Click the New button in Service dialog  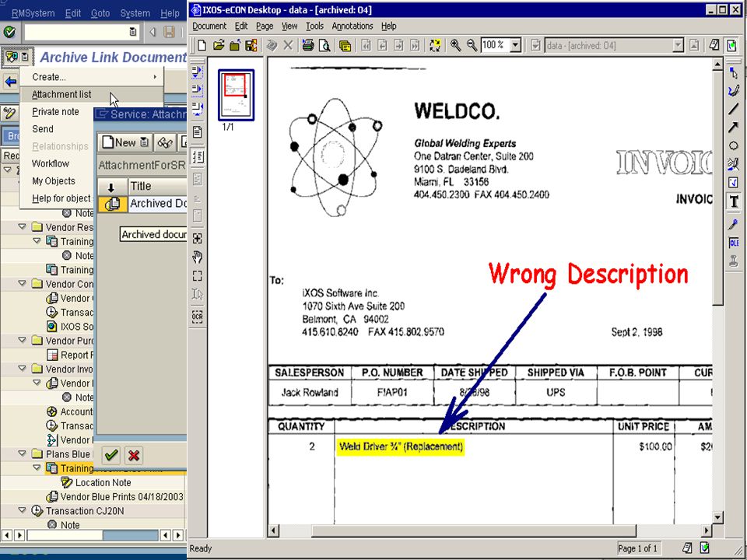point(124,142)
